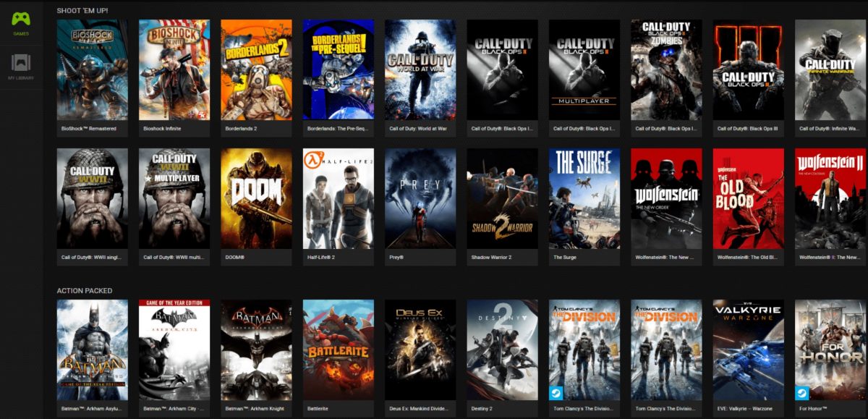Image resolution: width=868 pixels, height=419 pixels.
Task: Open the EVE: Valkyrie Warzone cover
Action: coord(748,350)
